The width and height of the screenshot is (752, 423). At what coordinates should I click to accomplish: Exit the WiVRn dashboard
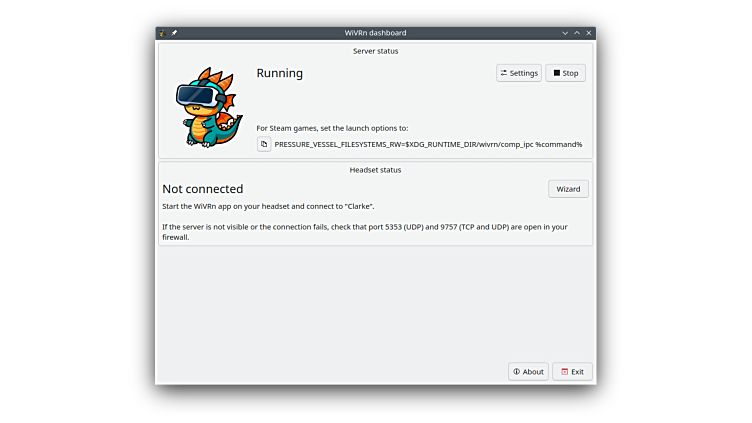[x=572, y=371]
